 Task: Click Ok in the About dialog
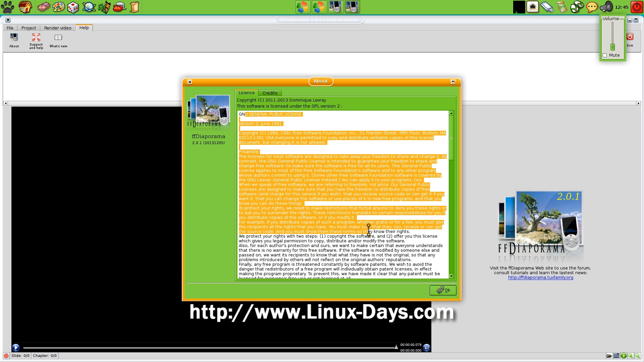tap(443, 290)
